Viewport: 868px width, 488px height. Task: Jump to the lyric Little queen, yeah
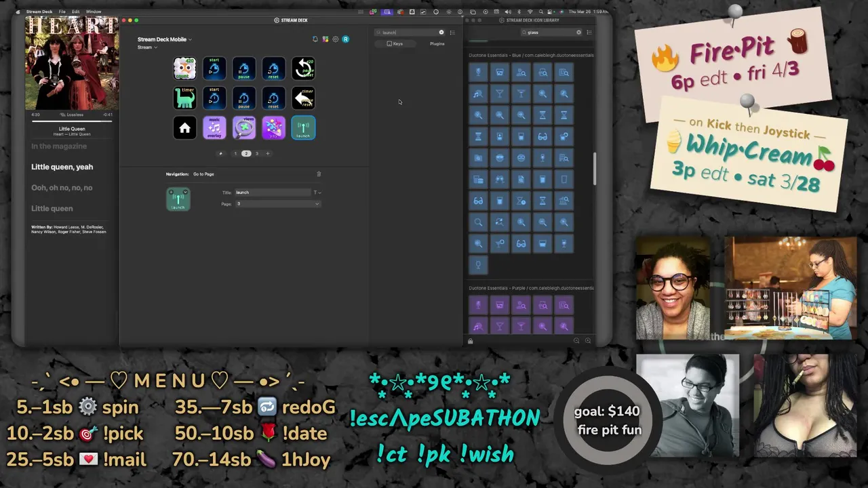click(x=62, y=167)
